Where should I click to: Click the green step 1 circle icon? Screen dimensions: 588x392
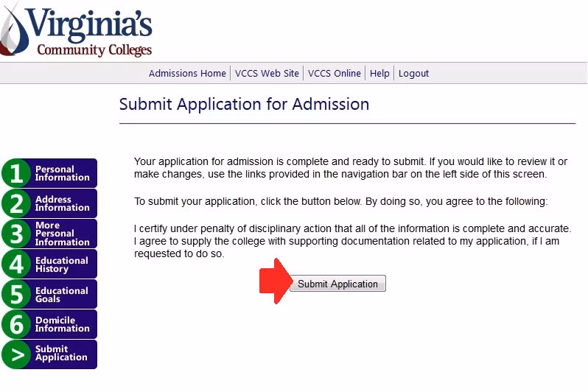click(15, 174)
